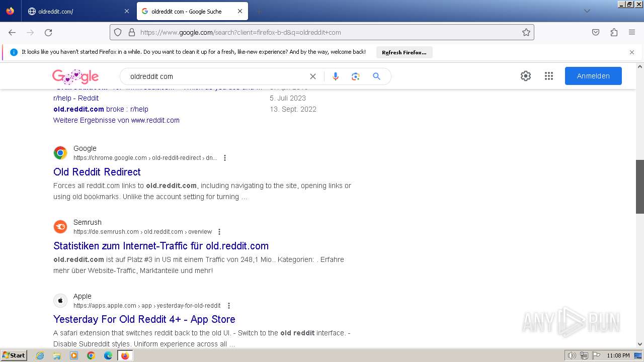Click Weitere Ergebnisse von www.reddit.com
The image size is (644, 362).
click(x=116, y=120)
